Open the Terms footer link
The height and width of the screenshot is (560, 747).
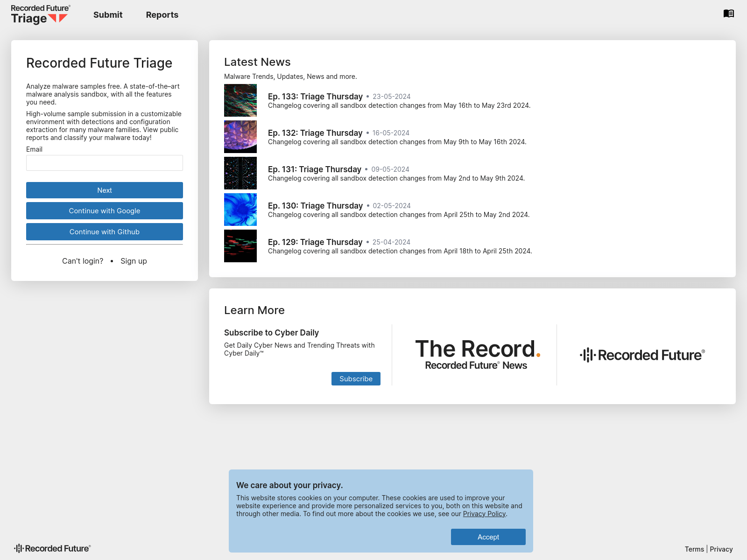(x=694, y=549)
